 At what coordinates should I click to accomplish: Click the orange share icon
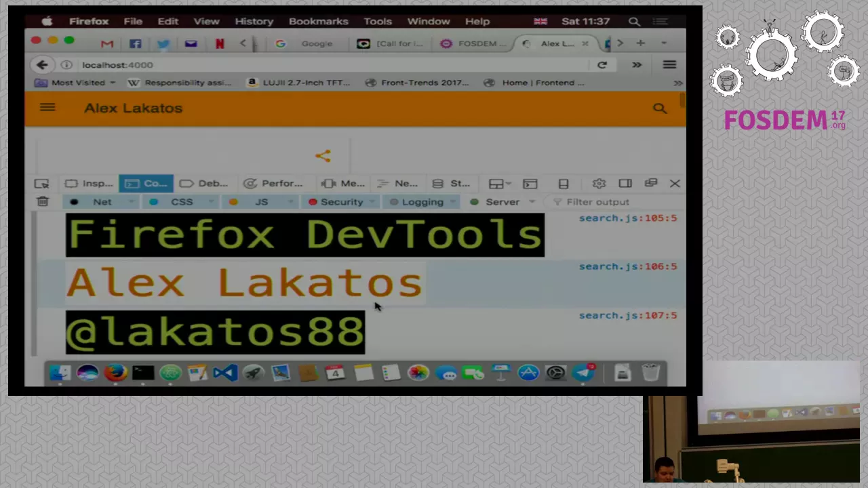(x=323, y=156)
